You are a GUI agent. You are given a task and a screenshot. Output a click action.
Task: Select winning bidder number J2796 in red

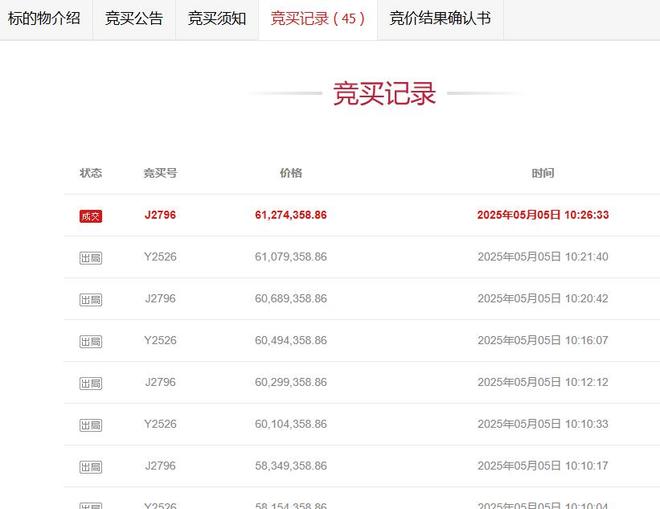point(160,215)
